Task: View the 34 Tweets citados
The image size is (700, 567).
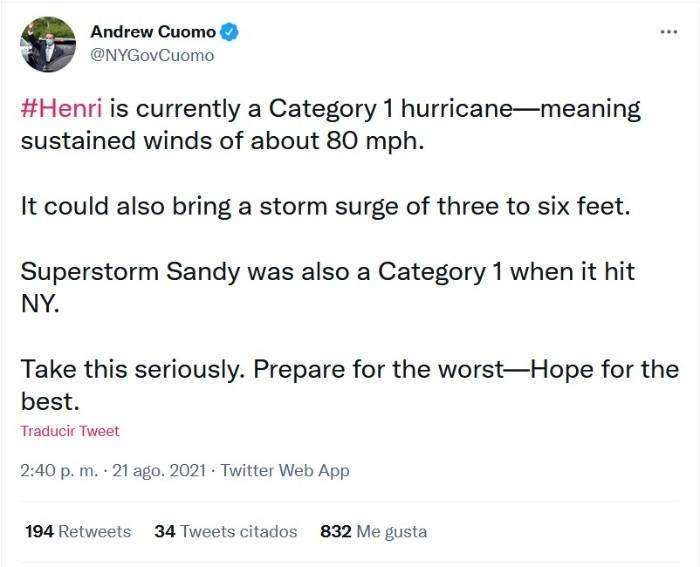Action: tap(225, 531)
